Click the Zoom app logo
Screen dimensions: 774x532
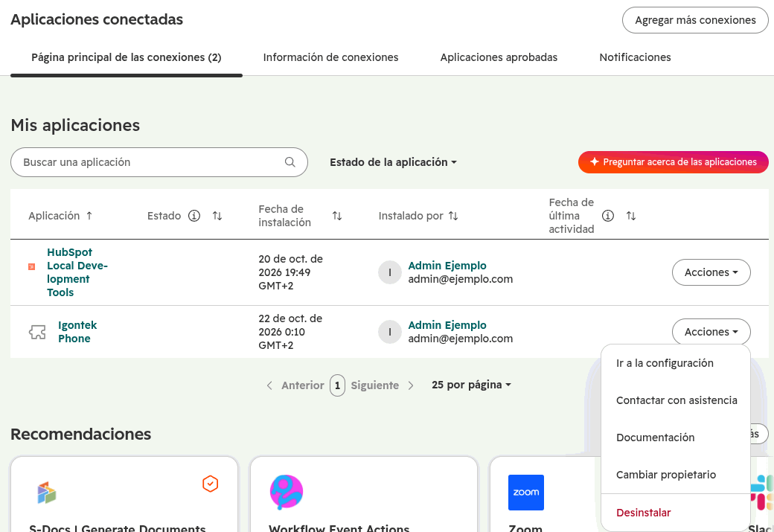[x=526, y=493]
